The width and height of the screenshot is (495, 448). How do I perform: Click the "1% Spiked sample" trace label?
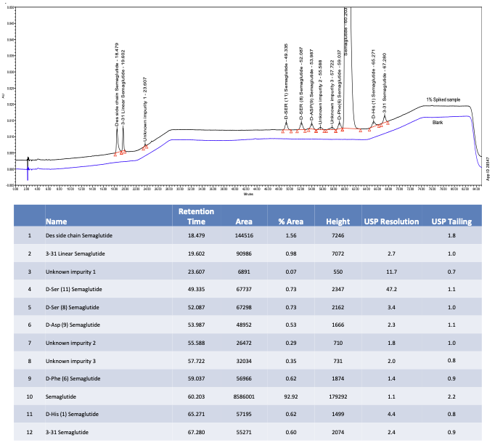443,99
